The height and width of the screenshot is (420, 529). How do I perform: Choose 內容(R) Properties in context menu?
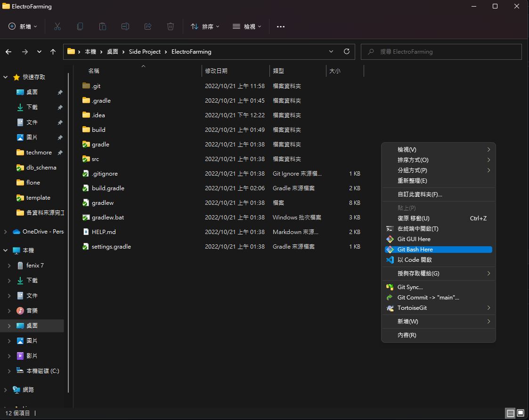[438, 335]
